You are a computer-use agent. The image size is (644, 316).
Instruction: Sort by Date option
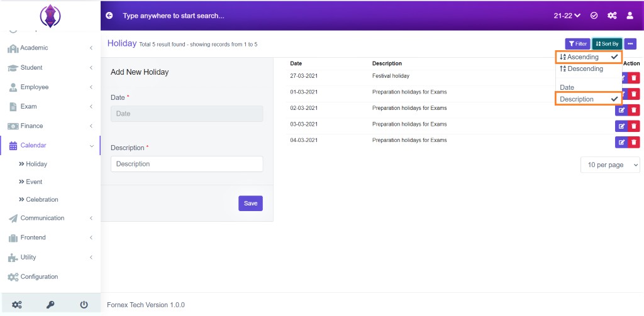click(x=589, y=87)
